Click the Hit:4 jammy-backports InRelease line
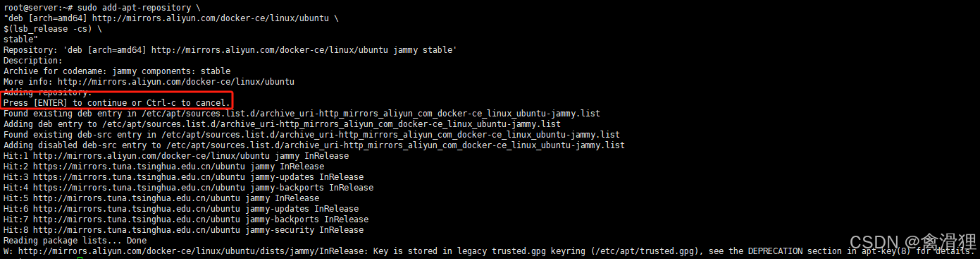The image size is (980, 259). [x=188, y=188]
